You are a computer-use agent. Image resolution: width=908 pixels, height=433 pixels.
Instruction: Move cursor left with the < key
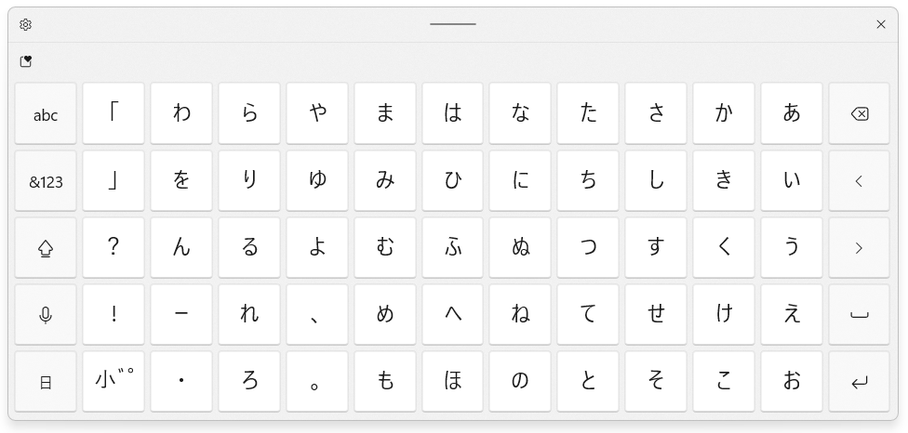(859, 181)
